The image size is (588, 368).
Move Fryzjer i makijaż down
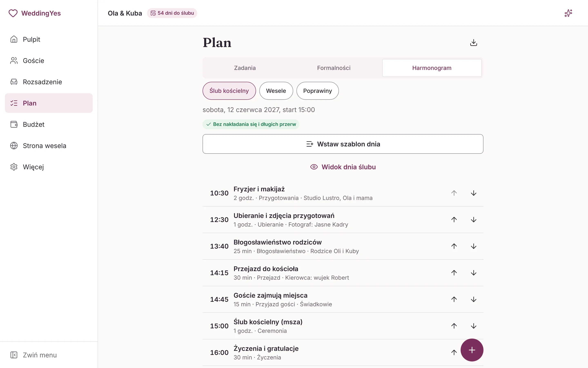[473, 193]
